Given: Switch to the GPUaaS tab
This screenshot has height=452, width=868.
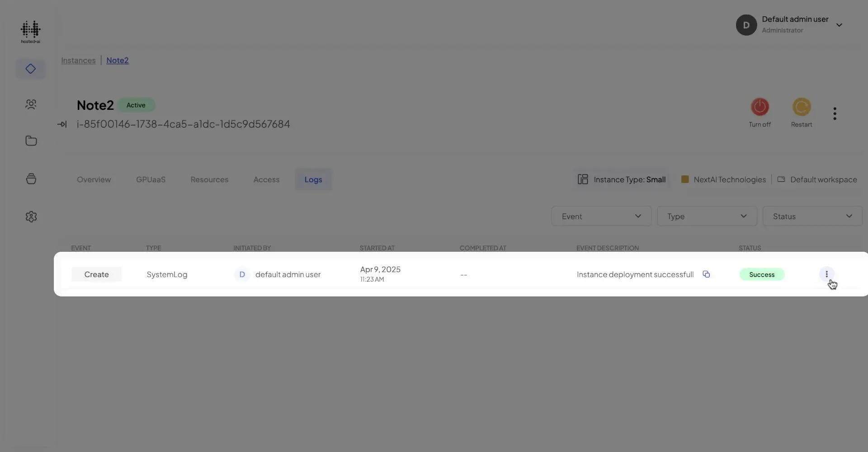Looking at the screenshot, I should point(151,179).
